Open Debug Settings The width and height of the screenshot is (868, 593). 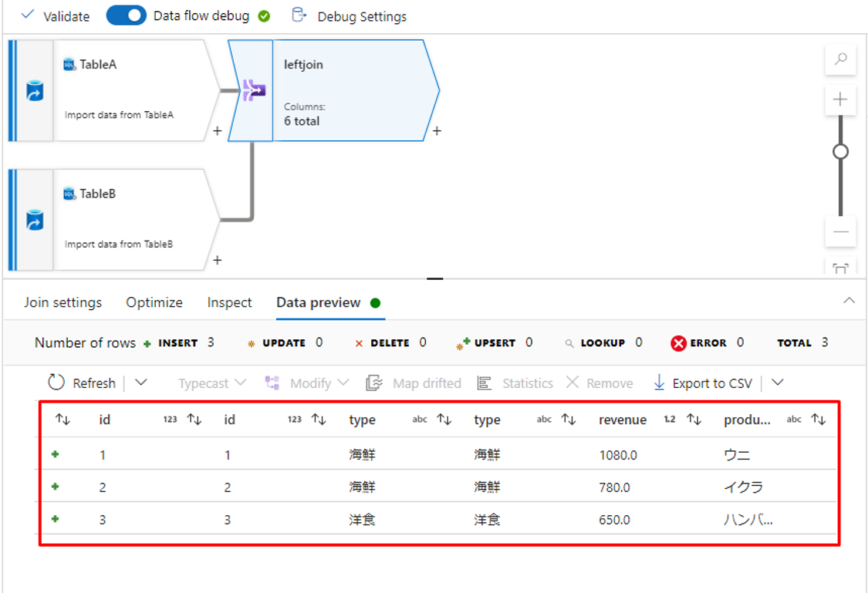[x=350, y=16]
